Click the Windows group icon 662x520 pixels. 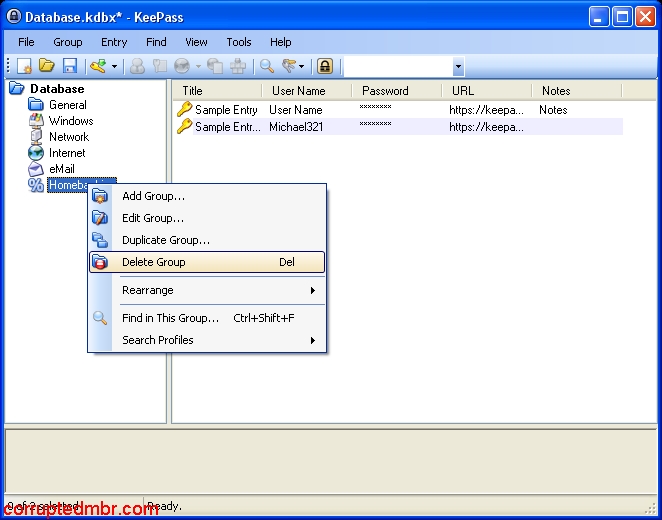click(x=36, y=121)
